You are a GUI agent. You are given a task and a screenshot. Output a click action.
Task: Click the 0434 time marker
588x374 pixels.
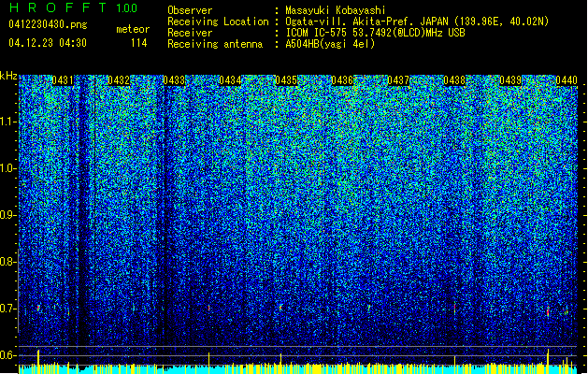point(230,80)
